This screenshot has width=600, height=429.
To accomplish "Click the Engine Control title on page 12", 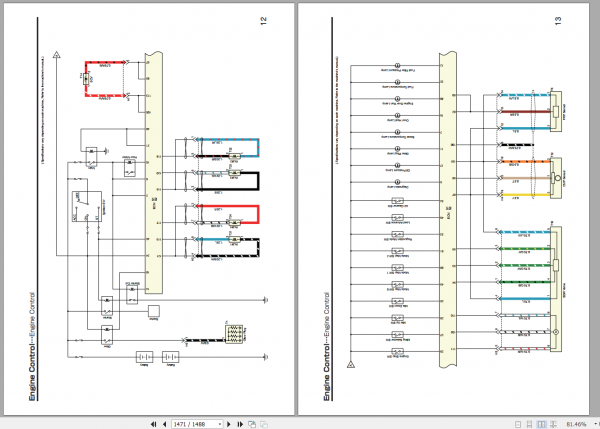I will point(33,347).
